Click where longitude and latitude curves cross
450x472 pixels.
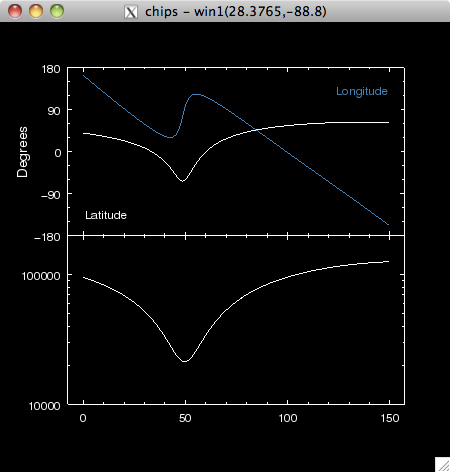[257, 130]
